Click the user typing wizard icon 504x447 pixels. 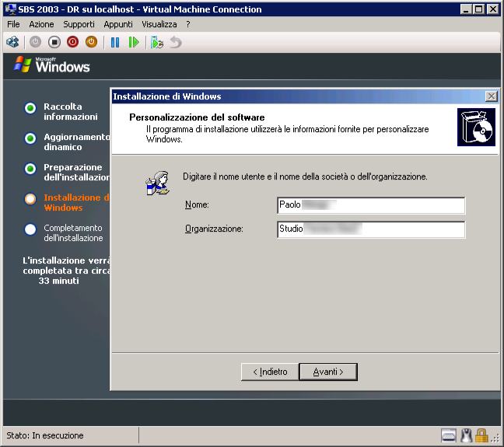click(157, 183)
